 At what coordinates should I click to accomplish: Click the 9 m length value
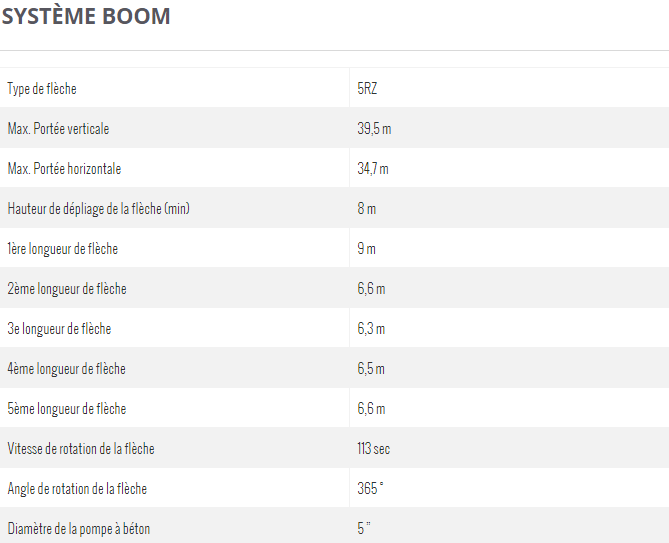tap(366, 249)
